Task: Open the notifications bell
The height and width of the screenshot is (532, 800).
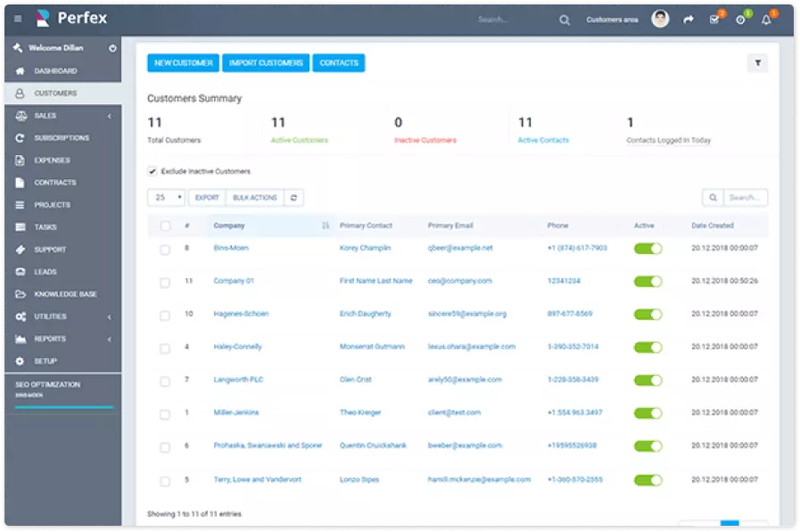Action: (766, 20)
